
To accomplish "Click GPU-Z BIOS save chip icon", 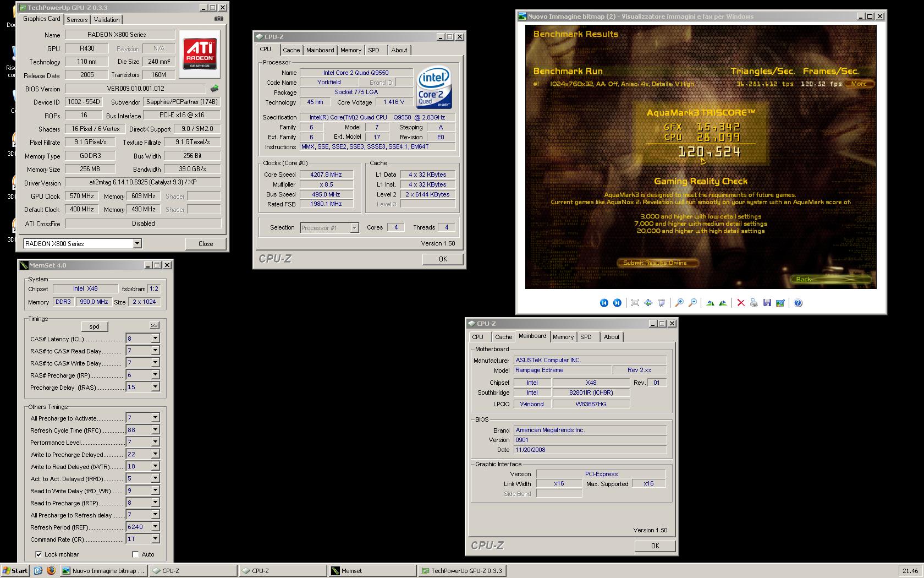I will tap(215, 88).
